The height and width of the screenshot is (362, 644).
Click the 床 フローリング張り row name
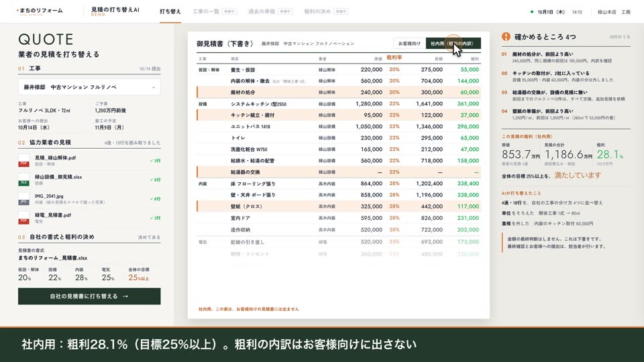click(x=253, y=184)
